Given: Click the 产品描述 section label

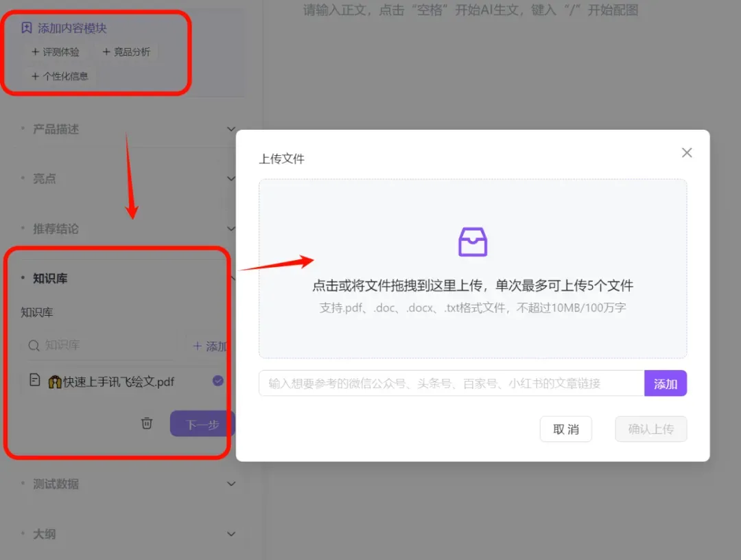Looking at the screenshot, I should 56,129.
